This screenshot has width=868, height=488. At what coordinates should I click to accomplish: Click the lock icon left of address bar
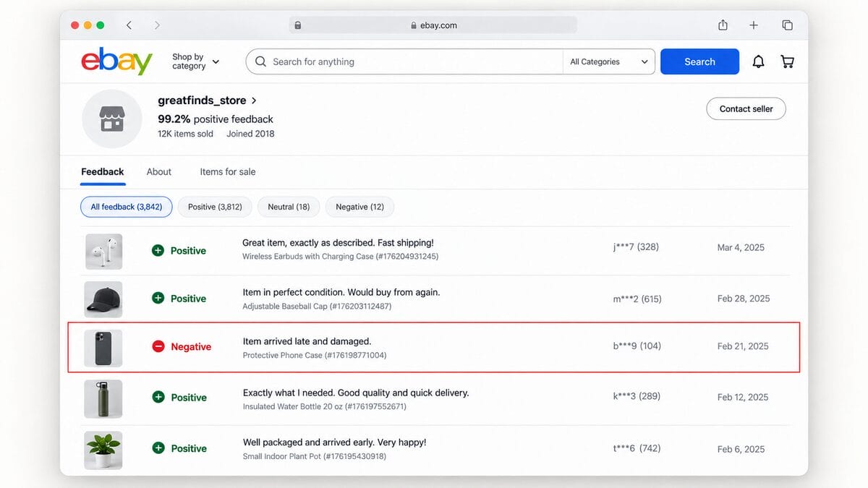pos(297,25)
